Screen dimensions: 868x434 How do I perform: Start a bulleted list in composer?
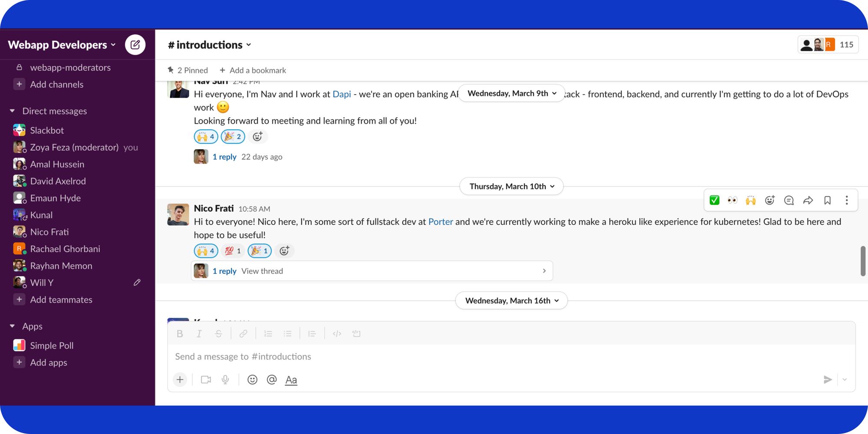(x=287, y=334)
